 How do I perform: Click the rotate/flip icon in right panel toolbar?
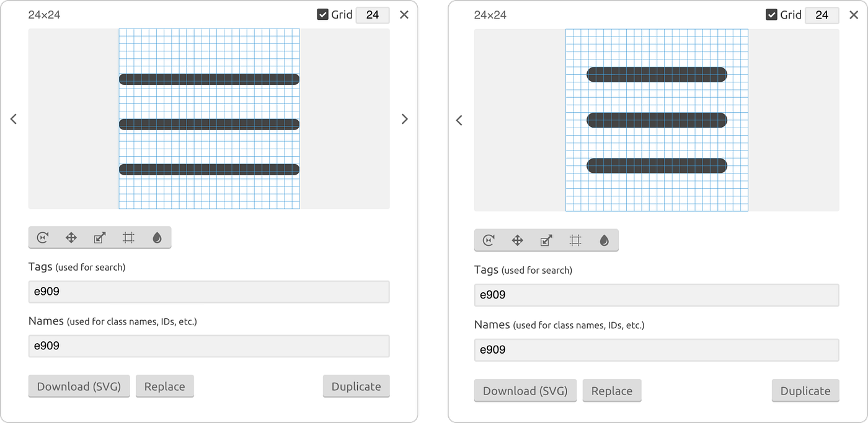(x=489, y=240)
